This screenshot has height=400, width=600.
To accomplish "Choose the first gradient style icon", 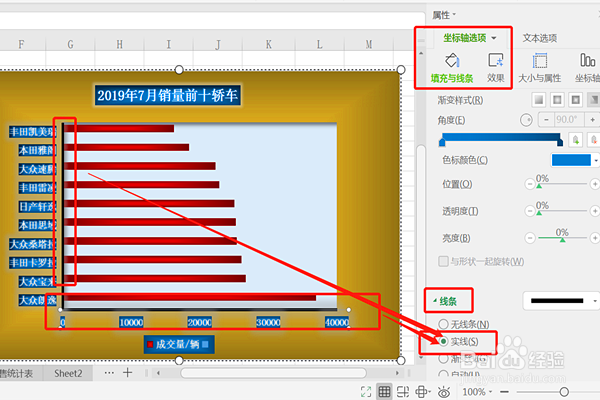I will point(539,100).
